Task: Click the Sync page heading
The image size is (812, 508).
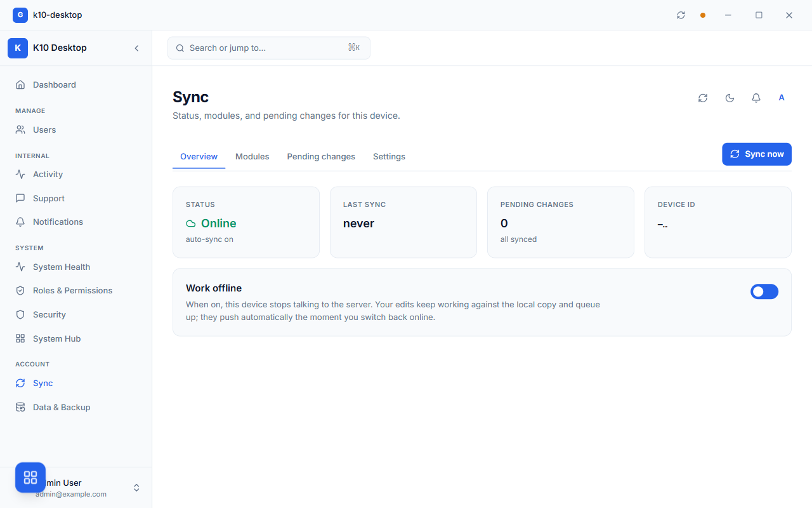Action: (x=191, y=97)
